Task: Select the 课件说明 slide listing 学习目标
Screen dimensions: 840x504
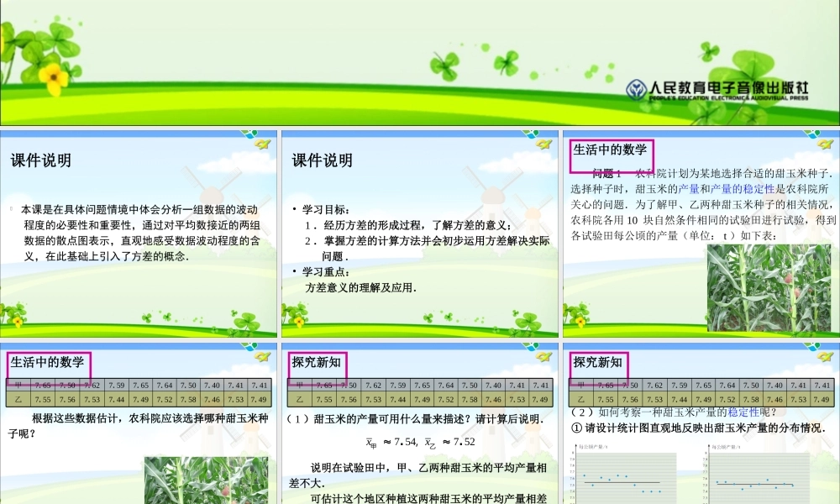Action: pyautogui.click(x=419, y=234)
